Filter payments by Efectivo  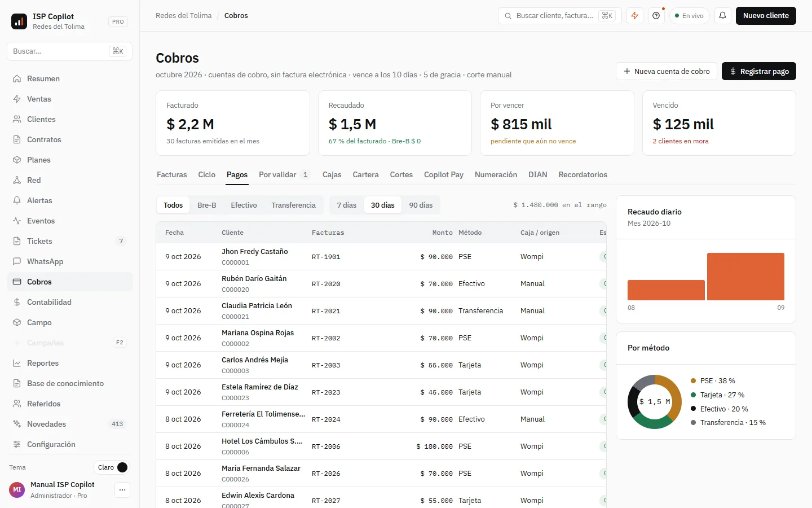click(x=244, y=205)
